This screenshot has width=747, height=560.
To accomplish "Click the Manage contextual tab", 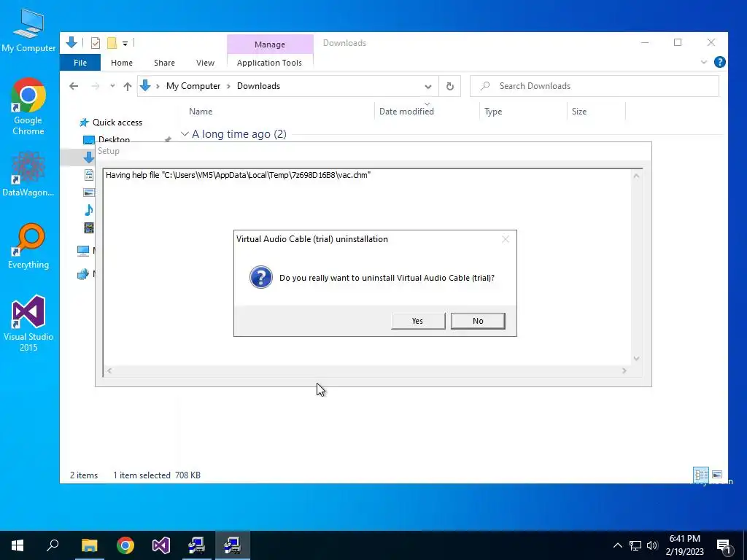I will tap(270, 44).
